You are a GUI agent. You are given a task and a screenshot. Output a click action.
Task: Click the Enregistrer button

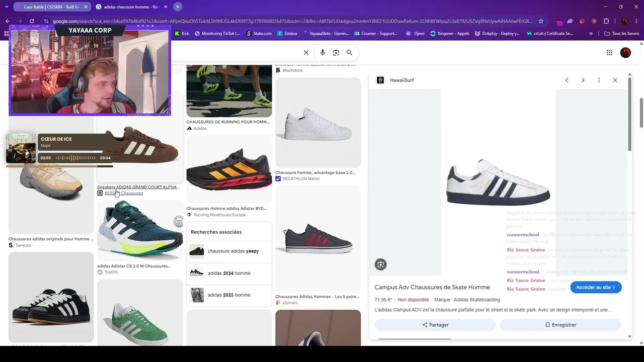pos(560,325)
